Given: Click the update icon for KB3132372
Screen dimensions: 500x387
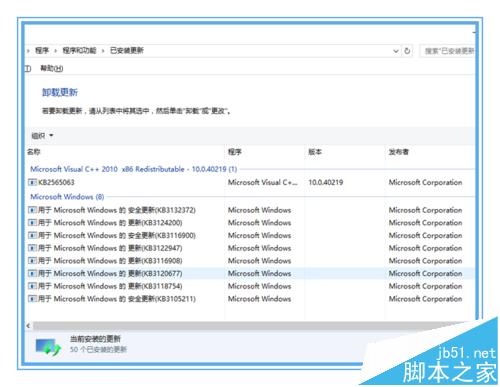Looking at the screenshot, I should coord(32,210).
